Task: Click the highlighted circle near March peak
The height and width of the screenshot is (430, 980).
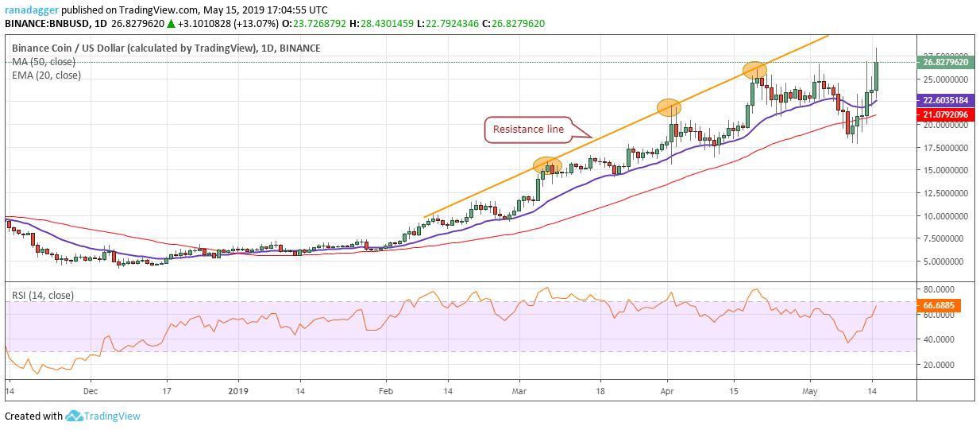Action: [x=547, y=165]
